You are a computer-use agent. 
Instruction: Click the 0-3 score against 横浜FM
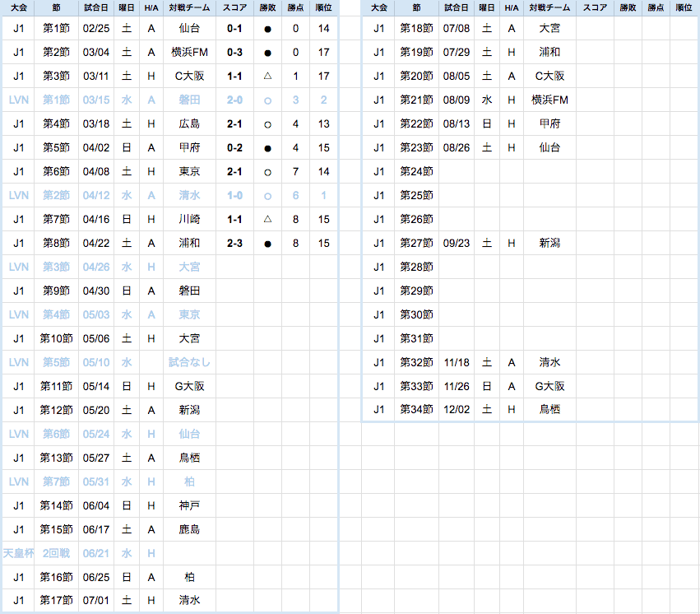234,52
